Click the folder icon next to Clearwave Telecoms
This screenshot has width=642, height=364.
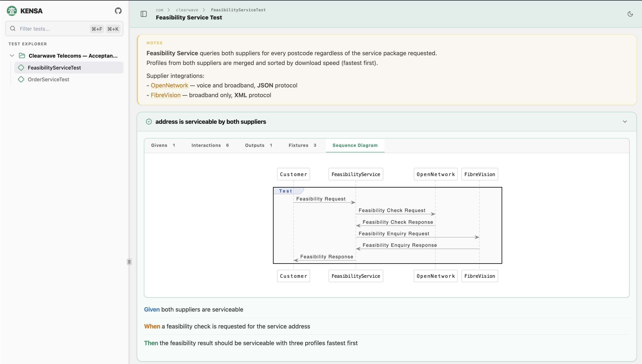click(x=22, y=55)
